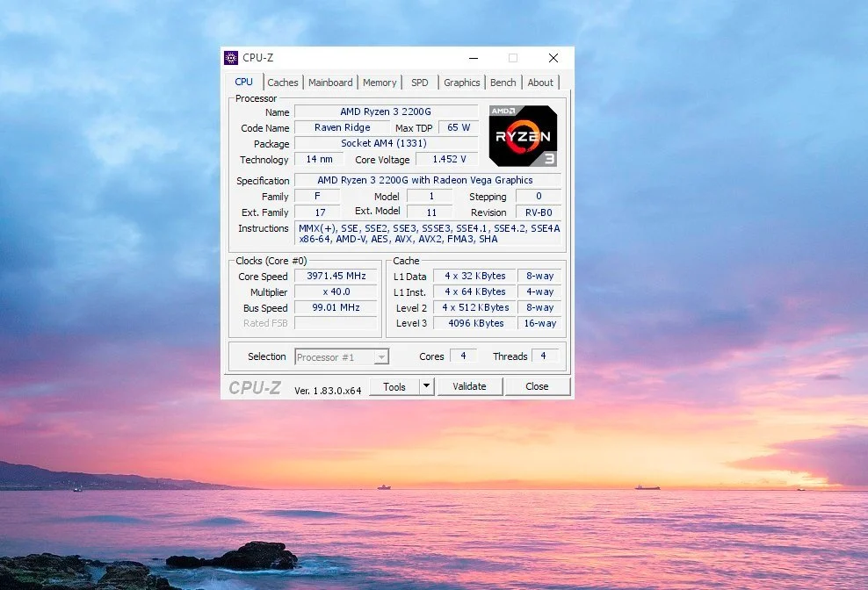The height and width of the screenshot is (590, 868).
Task: Open the Tools dropdown arrow
Action: (x=426, y=386)
